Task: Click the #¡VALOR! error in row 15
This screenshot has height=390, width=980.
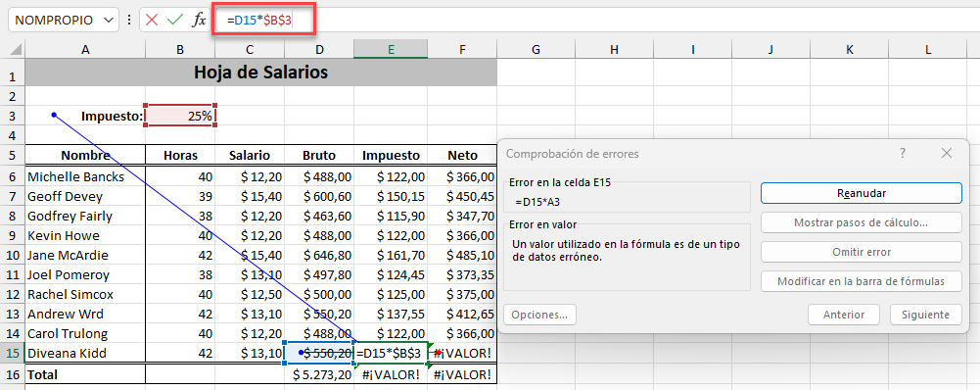Action: (462, 353)
